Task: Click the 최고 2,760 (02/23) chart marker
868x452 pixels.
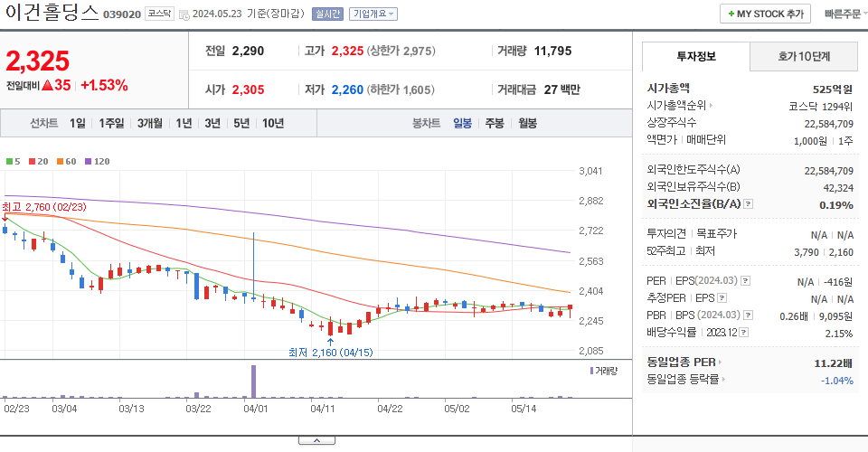Action: (x=44, y=207)
